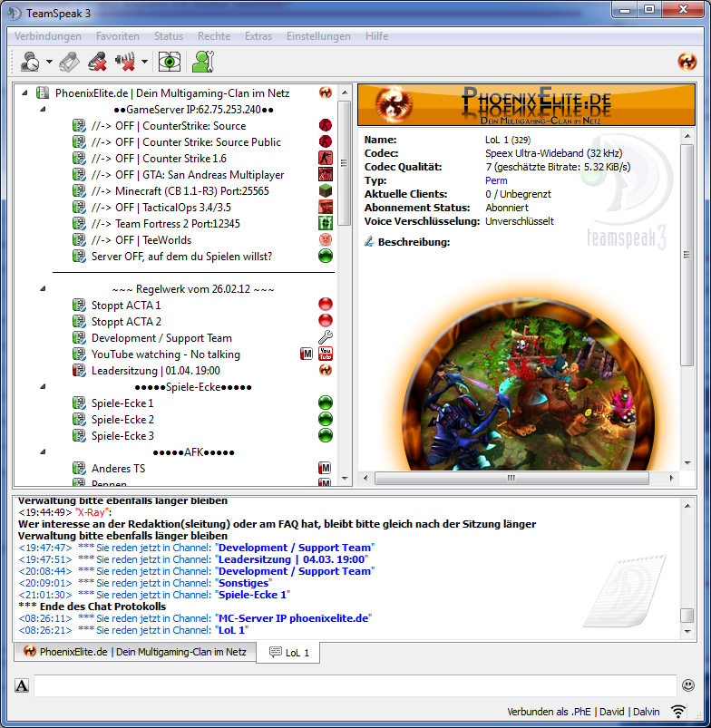The width and height of the screenshot is (711, 728).
Task: Click wrench icon on Development / Support Team
Action: (x=326, y=337)
